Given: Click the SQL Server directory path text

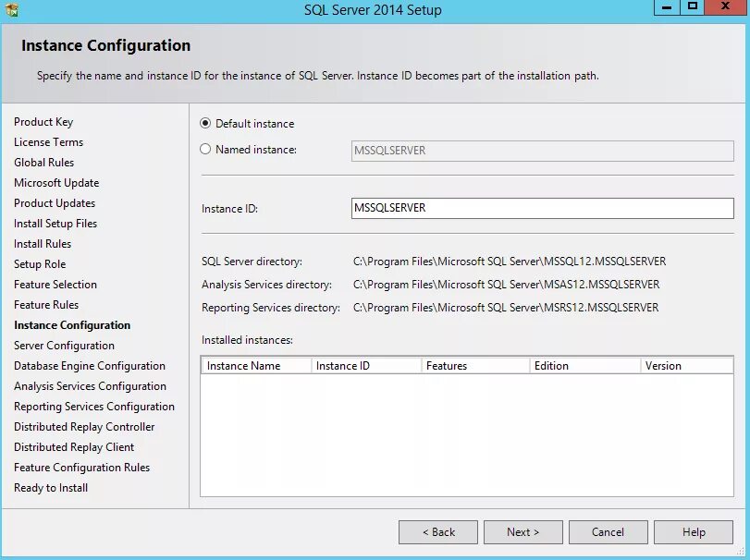Looking at the screenshot, I should pos(510,262).
